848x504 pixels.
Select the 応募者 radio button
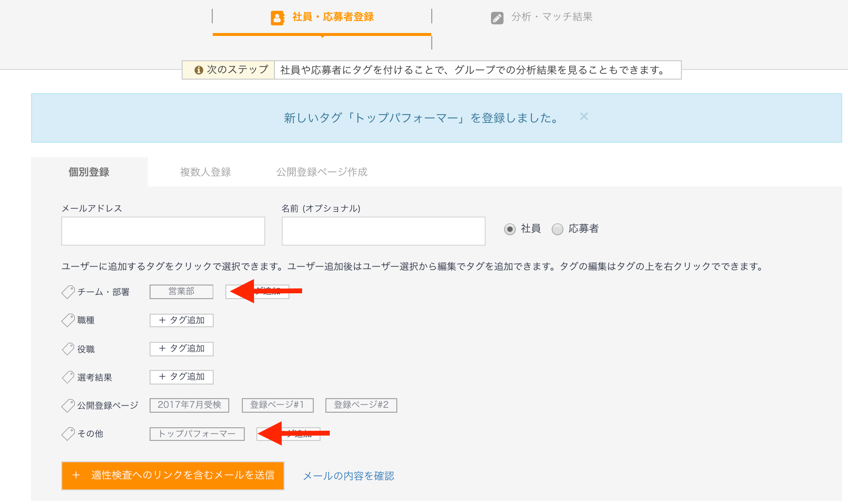[558, 229]
